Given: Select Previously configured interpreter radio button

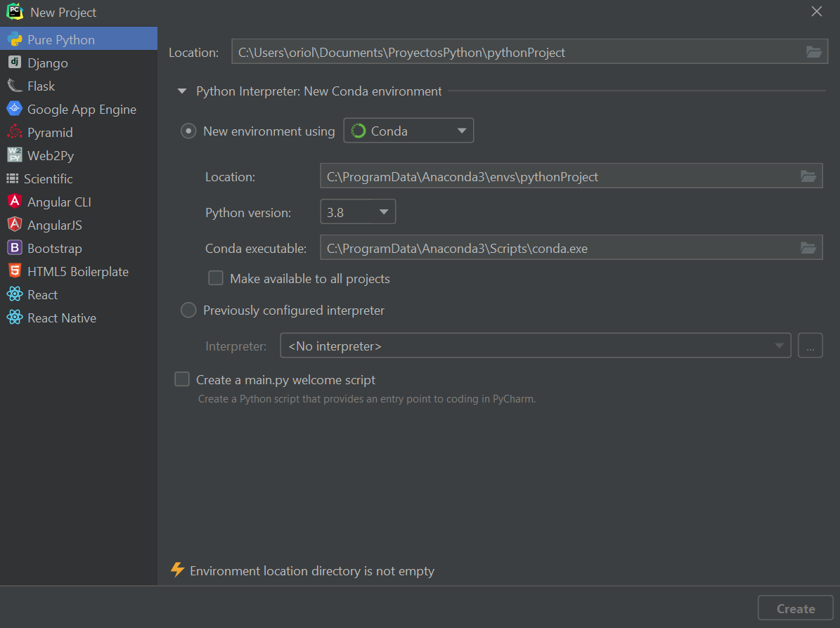Looking at the screenshot, I should pyautogui.click(x=188, y=310).
